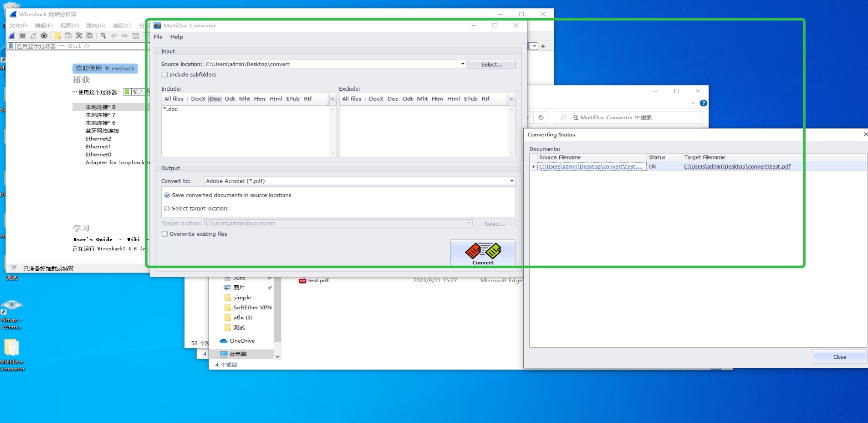Click Wireshark's reload capture file icon
Image resolution: width=868 pixels, height=423 pixels.
click(x=89, y=36)
